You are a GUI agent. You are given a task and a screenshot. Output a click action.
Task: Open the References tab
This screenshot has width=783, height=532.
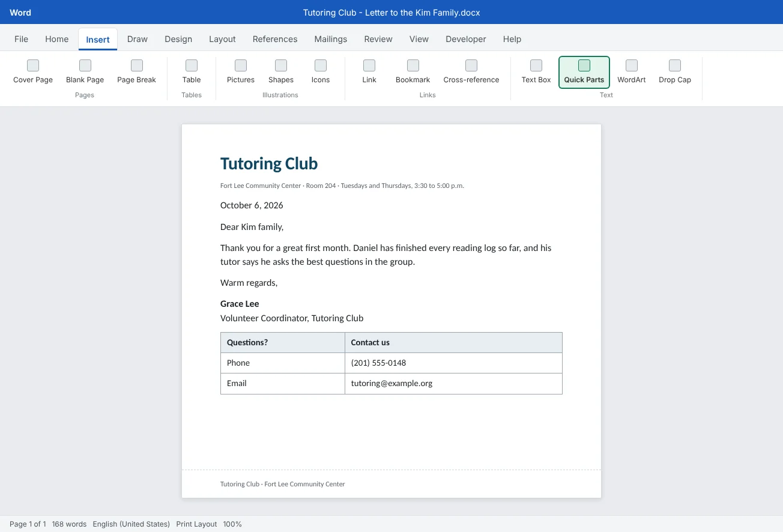pos(275,39)
